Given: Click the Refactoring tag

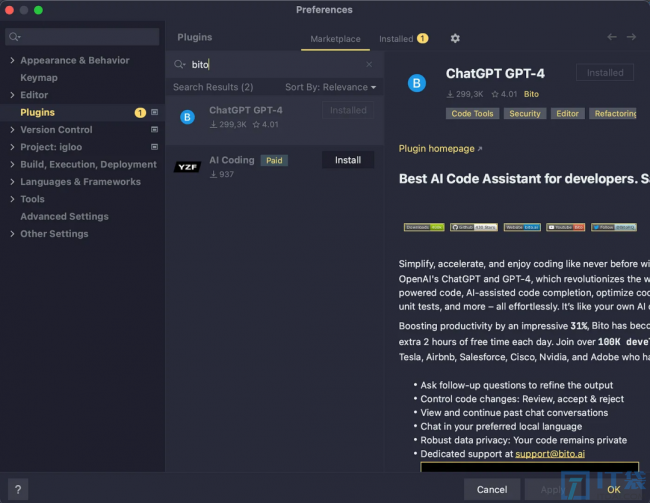Looking at the screenshot, I should tap(613, 114).
